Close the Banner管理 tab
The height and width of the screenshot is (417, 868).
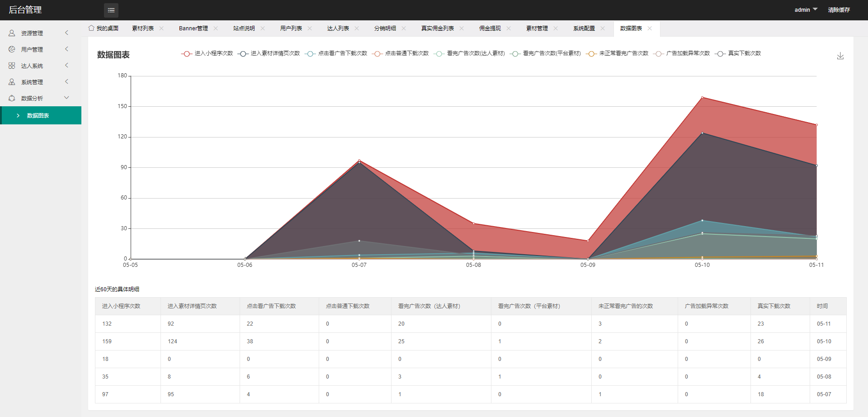coord(216,28)
